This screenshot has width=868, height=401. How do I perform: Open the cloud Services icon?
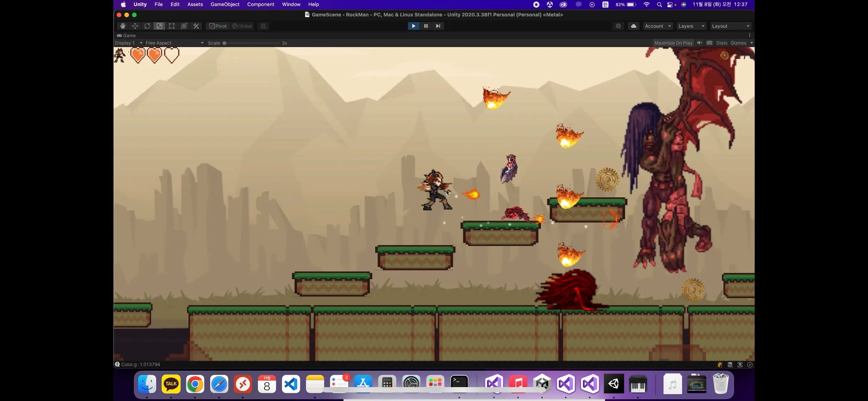634,26
